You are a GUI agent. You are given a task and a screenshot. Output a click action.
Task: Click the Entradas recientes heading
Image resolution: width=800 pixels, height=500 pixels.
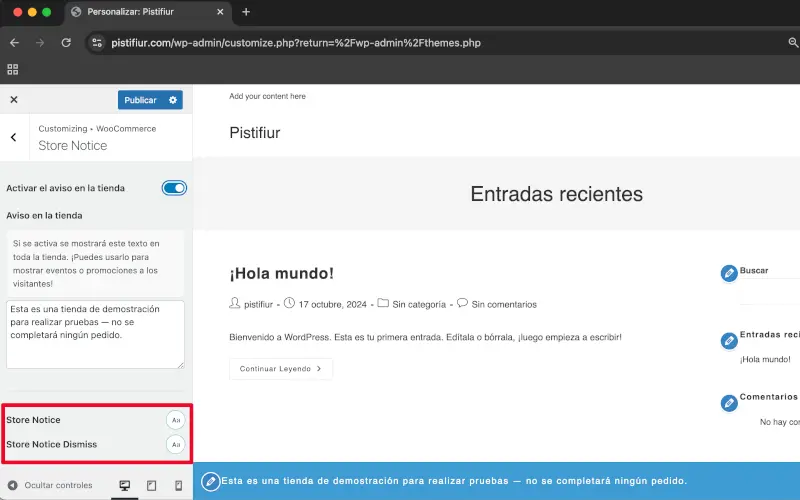[557, 194]
